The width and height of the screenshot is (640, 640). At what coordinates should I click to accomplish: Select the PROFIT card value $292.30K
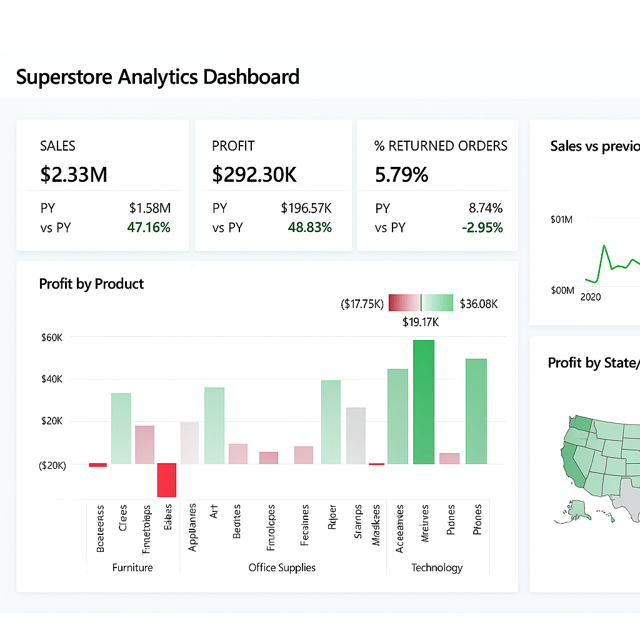point(254,175)
